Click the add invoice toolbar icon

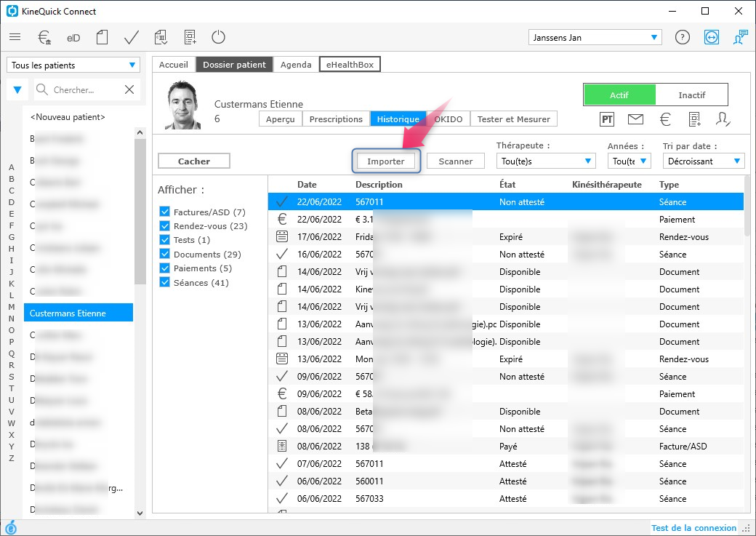190,37
